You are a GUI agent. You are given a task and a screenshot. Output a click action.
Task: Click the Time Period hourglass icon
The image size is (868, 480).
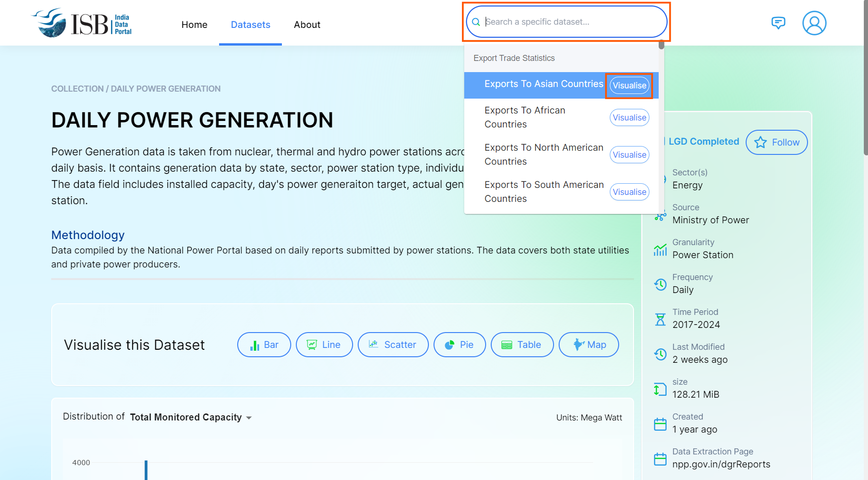pos(660,319)
